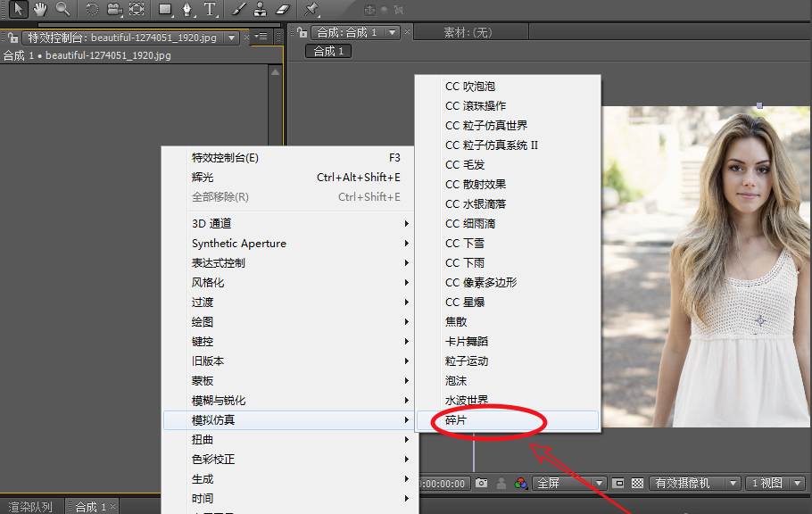812x514 pixels.
Task: Open the 时间 effects submenu
Action: point(288,499)
